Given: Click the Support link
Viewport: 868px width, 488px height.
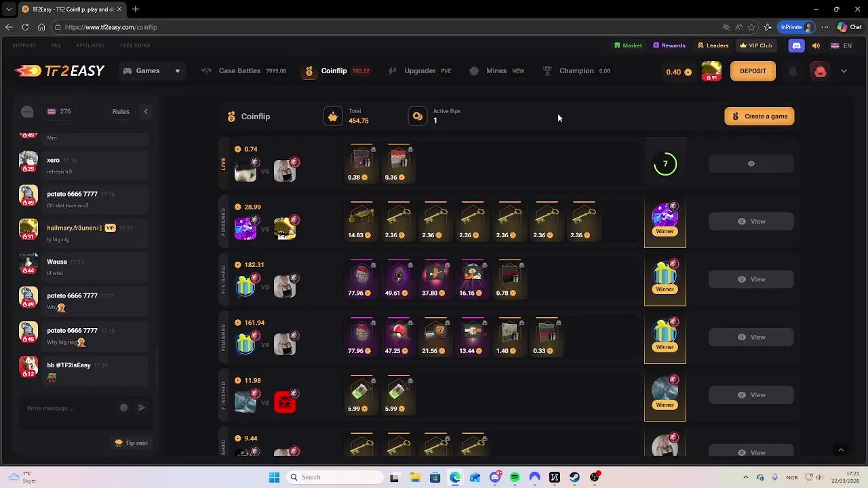Looking at the screenshot, I should [x=24, y=45].
